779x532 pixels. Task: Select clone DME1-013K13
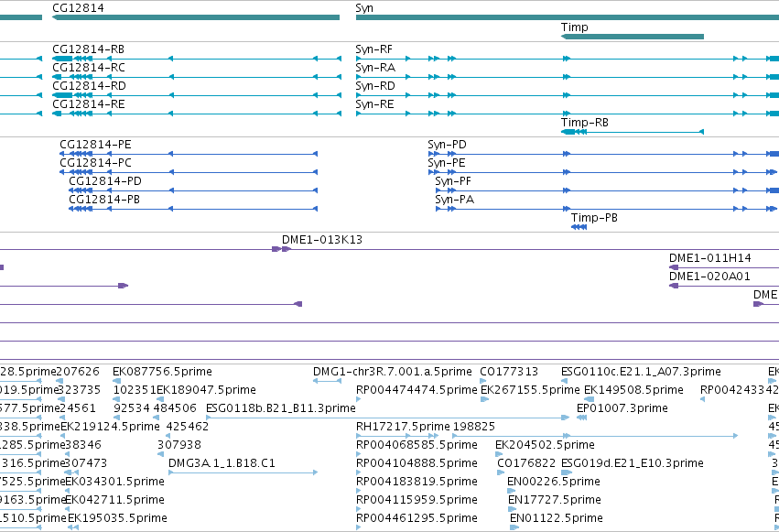point(322,240)
